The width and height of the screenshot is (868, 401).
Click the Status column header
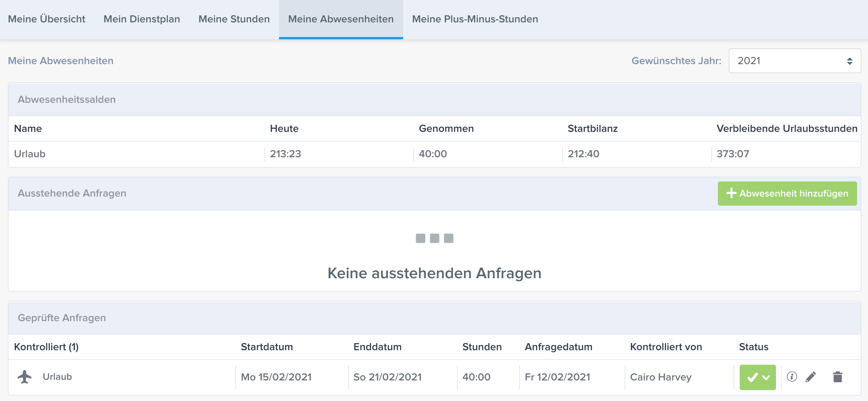click(x=753, y=347)
